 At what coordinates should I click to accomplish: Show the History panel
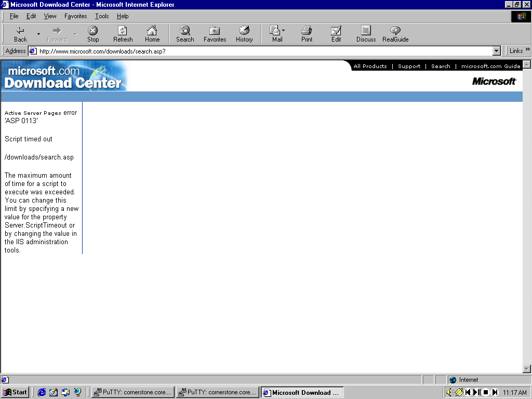click(244, 34)
